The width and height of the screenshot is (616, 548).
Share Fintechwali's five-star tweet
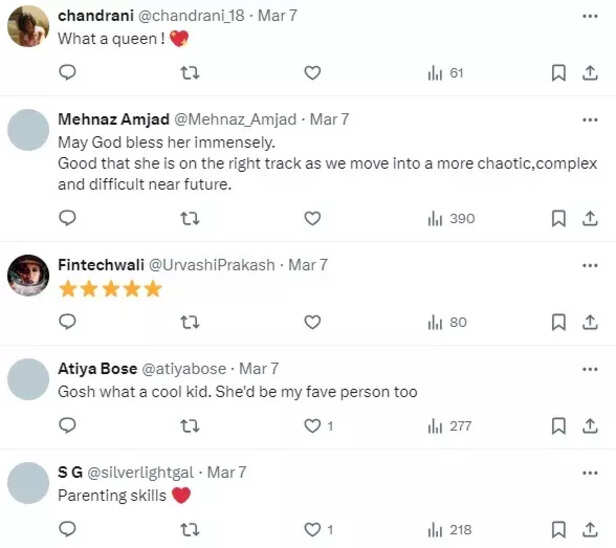(x=590, y=322)
